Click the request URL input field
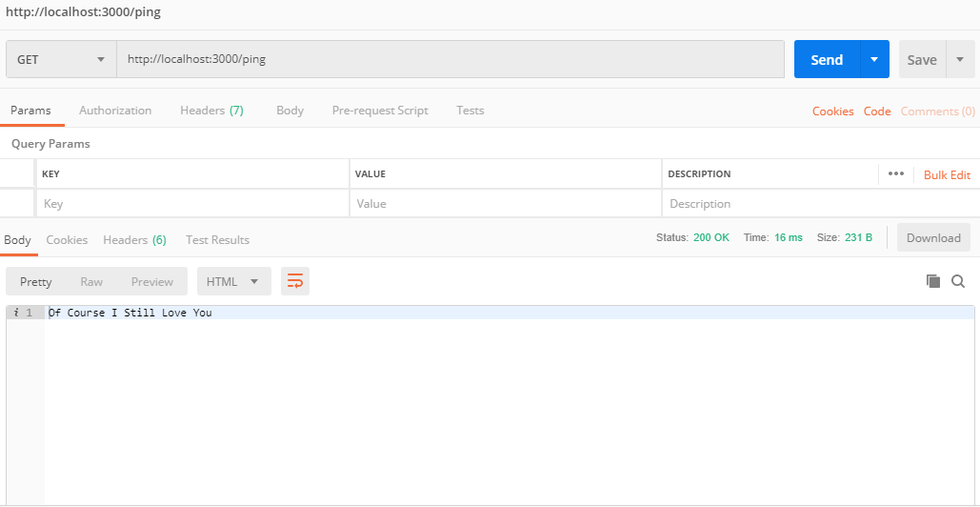Viewport: 980px width, 507px height. coord(450,59)
